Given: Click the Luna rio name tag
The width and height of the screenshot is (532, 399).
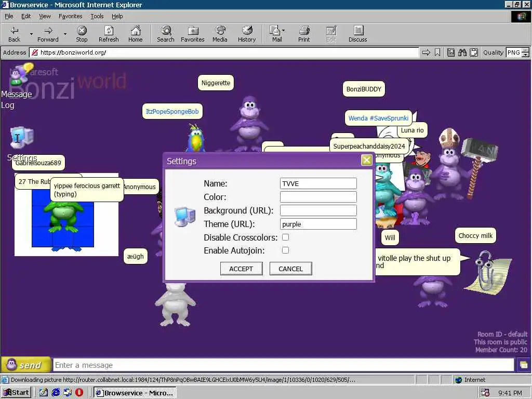Looking at the screenshot, I should click(x=412, y=130).
